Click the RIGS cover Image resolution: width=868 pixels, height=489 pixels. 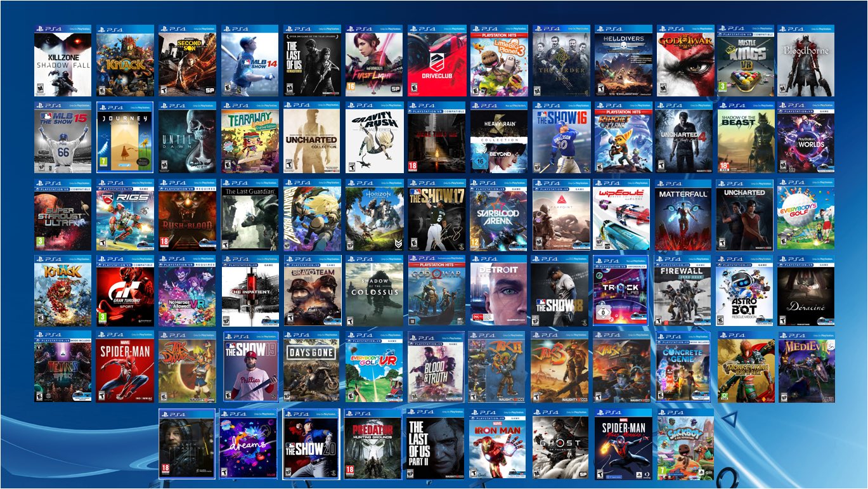pyautogui.click(x=125, y=214)
